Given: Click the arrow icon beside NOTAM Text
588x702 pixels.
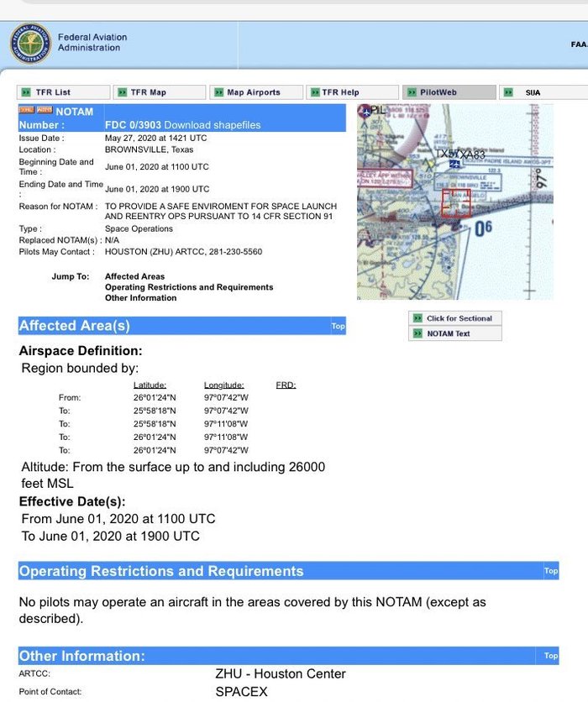Looking at the screenshot, I should coord(417,333).
